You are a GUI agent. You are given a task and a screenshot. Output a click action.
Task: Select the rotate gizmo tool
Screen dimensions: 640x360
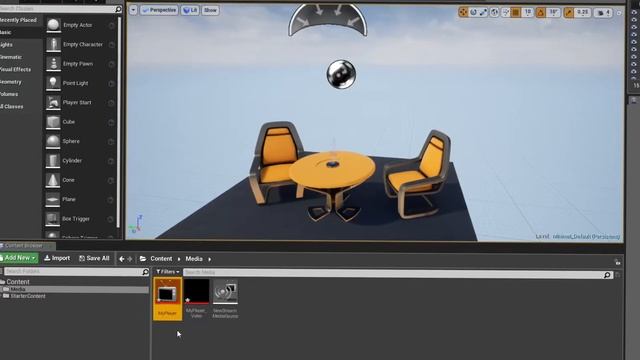tap(473, 13)
